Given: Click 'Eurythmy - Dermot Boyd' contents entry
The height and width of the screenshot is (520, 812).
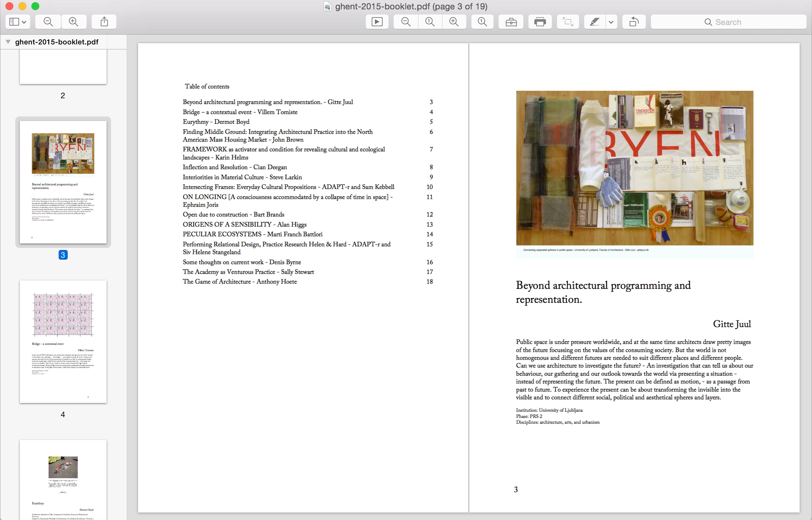Looking at the screenshot, I should (x=216, y=122).
